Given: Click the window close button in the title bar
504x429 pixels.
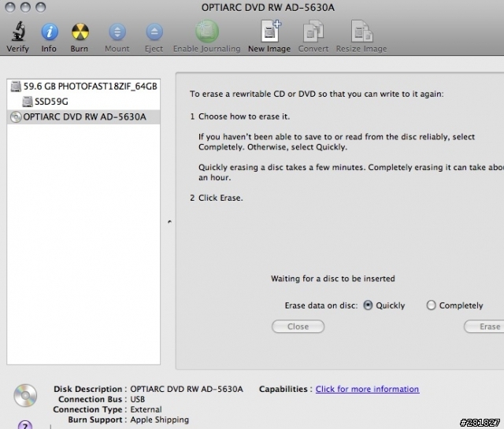Looking at the screenshot, I should pos(10,7).
